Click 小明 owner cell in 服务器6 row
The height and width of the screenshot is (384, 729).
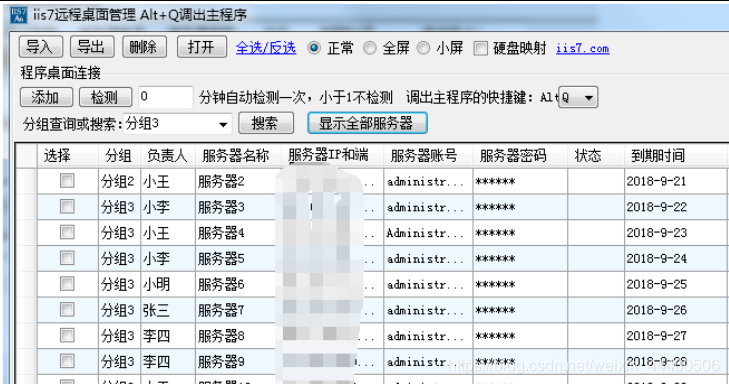tap(167, 285)
